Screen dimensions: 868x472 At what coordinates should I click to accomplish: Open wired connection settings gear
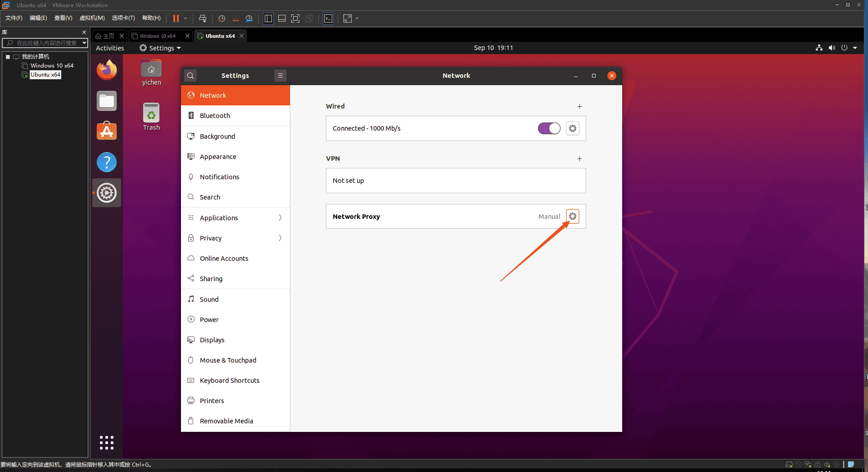pyautogui.click(x=572, y=128)
